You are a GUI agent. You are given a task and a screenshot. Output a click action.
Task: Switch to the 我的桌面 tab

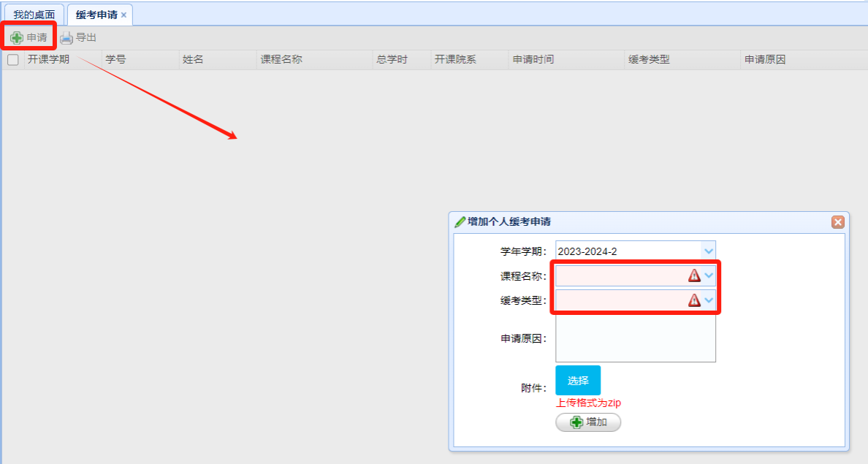pyautogui.click(x=34, y=15)
